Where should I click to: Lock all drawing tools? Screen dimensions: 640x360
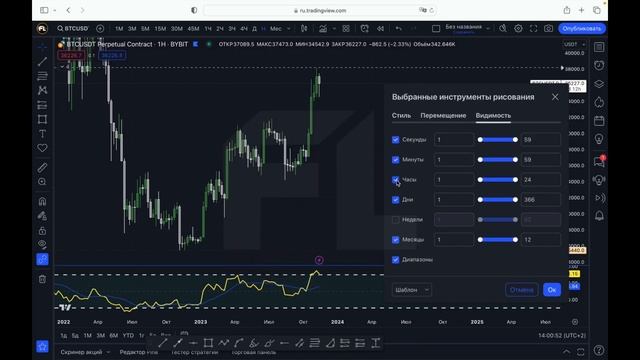tap(42, 231)
